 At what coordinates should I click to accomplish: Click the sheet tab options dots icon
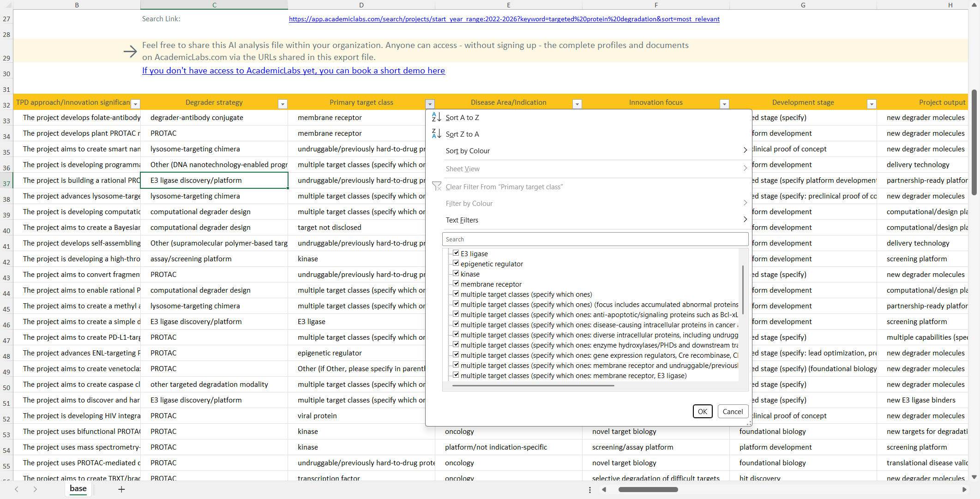590,490
